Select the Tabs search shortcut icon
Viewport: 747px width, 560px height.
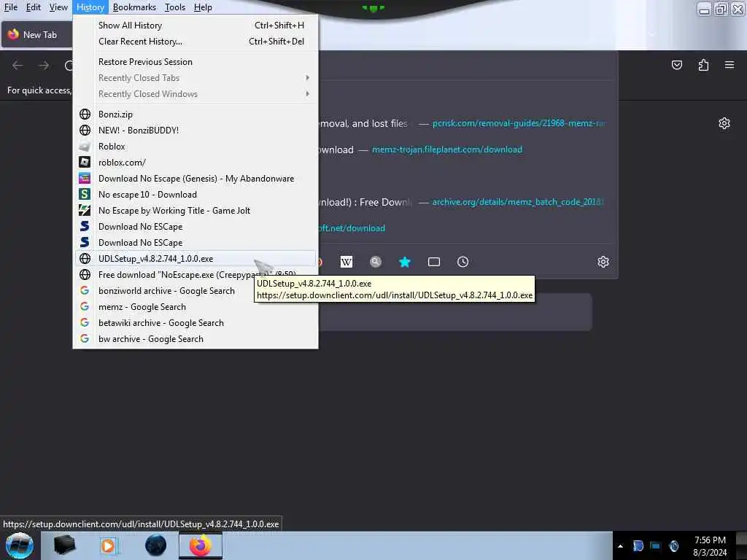pyautogui.click(x=433, y=262)
